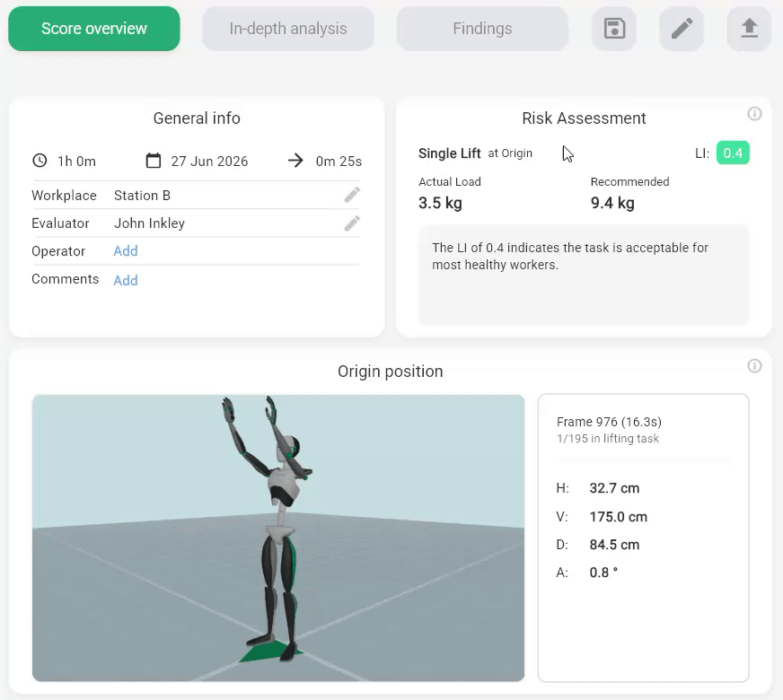
Task: Click the 0m 25s value
Action: point(339,162)
